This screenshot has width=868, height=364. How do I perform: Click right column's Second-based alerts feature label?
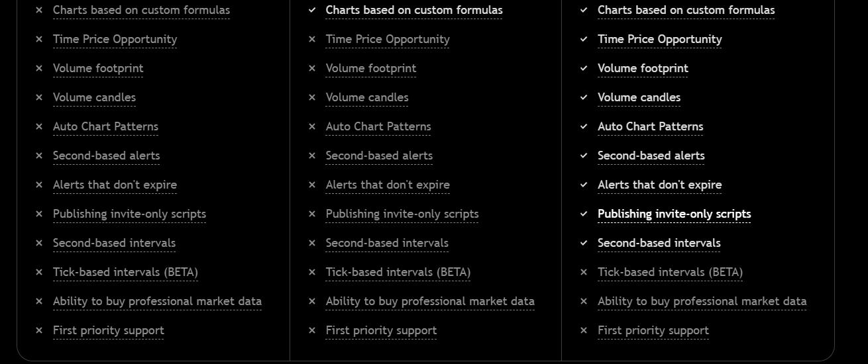pos(651,156)
